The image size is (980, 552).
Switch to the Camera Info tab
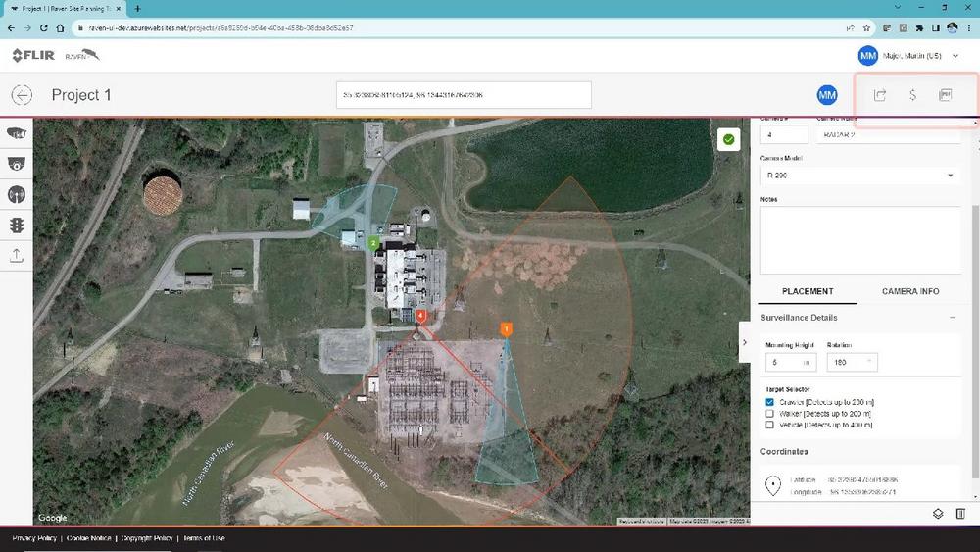coord(909,291)
